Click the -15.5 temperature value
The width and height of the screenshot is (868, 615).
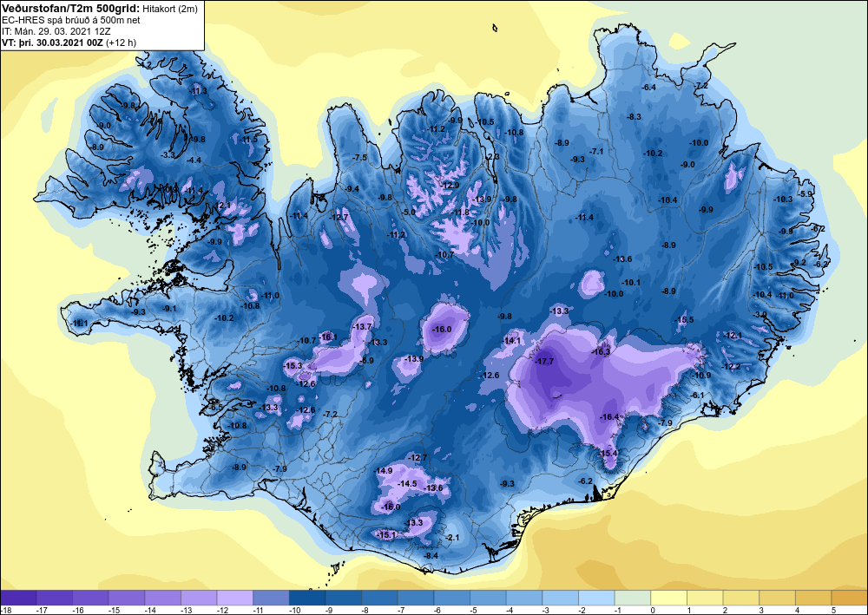tap(684, 320)
